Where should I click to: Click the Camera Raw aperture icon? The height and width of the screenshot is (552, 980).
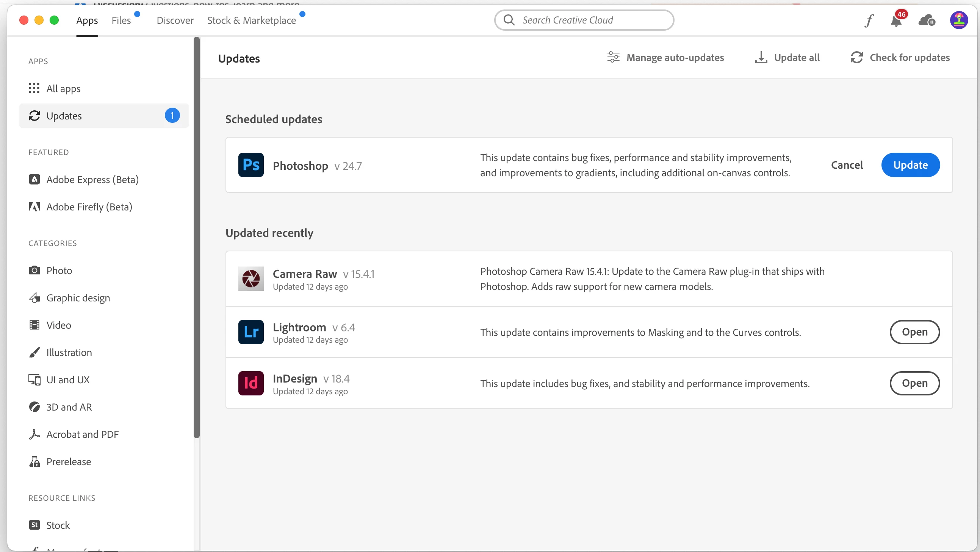coord(251,279)
